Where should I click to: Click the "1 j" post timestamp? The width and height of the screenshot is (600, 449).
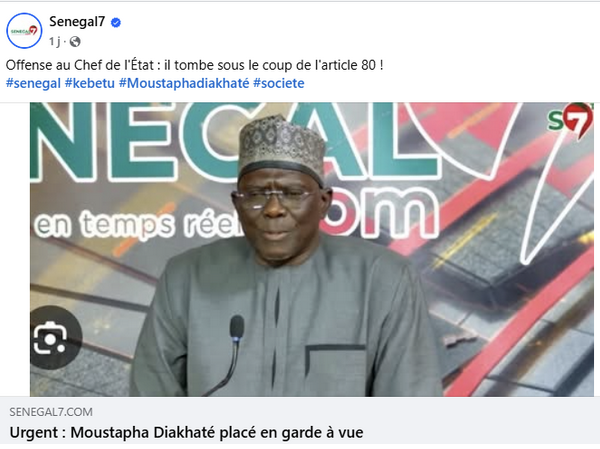click(55, 41)
